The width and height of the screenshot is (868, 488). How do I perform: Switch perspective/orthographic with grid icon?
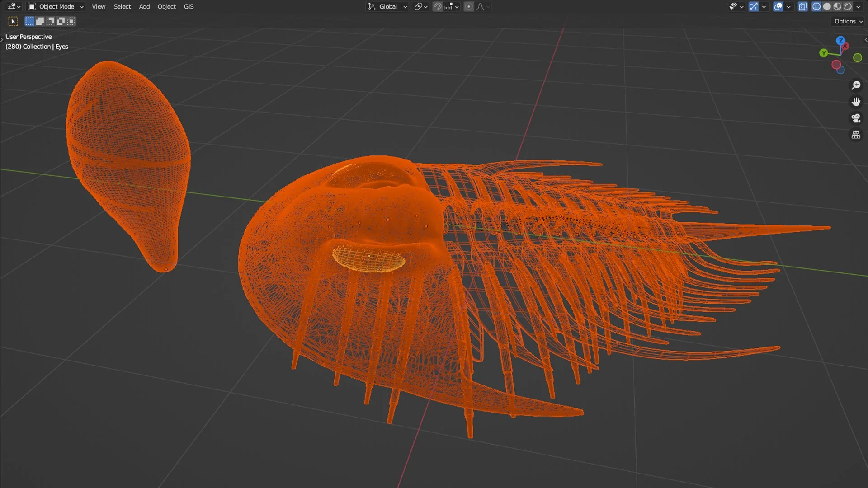tap(856, 135)
